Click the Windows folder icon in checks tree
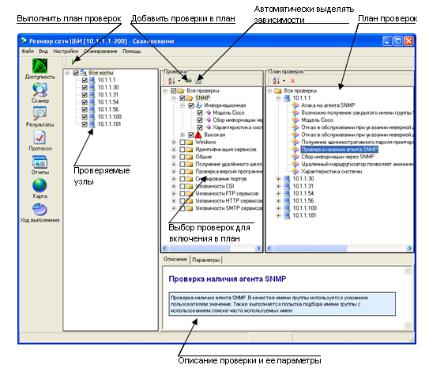Screen dimensions: 426x369 (190, 142)
